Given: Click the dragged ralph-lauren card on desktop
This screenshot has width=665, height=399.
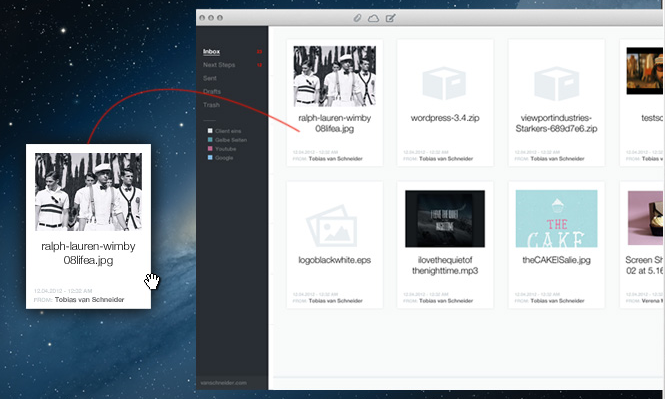Looking at the screenshot, I should [88, 226].
